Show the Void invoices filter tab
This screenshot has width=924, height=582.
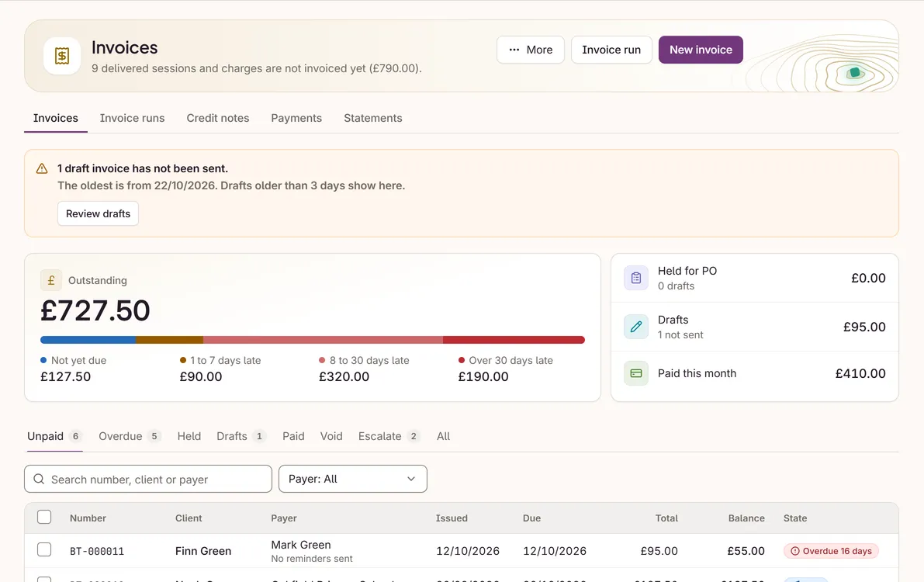[x=331, y=436]
